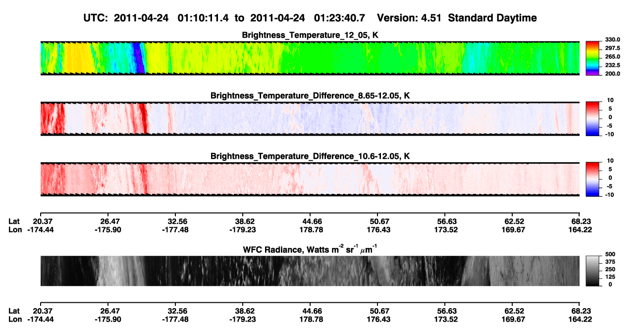Click the 297.5 color bar label
The width and height of the screenshot is (644, 330).
(x=612, y=48)
